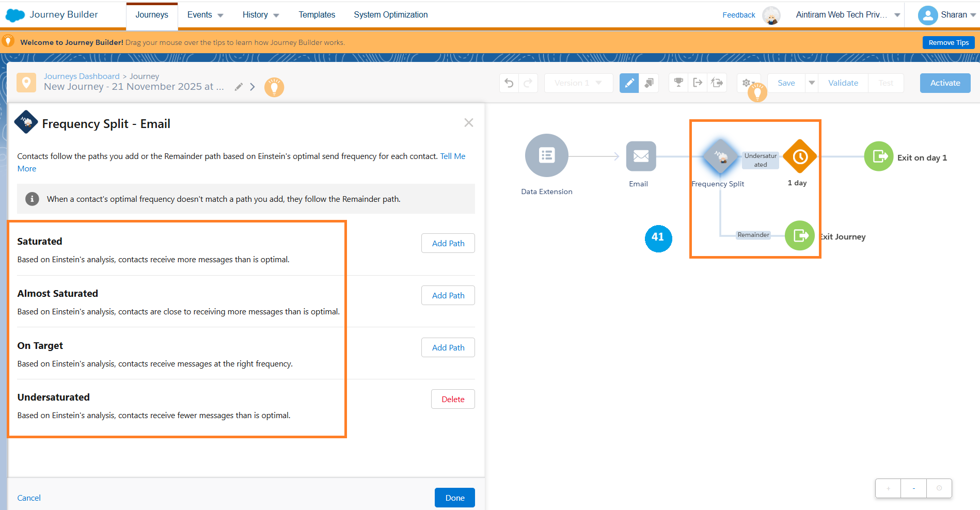The width and height of the screenshot is (980, 510).
Task: Open the History menu dropdown
Action: pyautogui.click(x=260, y=15)
